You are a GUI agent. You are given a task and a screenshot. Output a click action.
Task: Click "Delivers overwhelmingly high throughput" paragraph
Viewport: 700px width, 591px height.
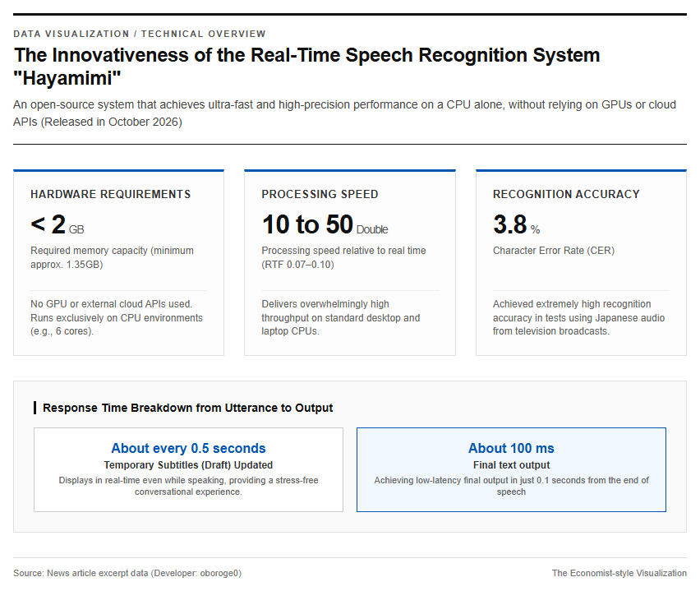coord(341,317)
